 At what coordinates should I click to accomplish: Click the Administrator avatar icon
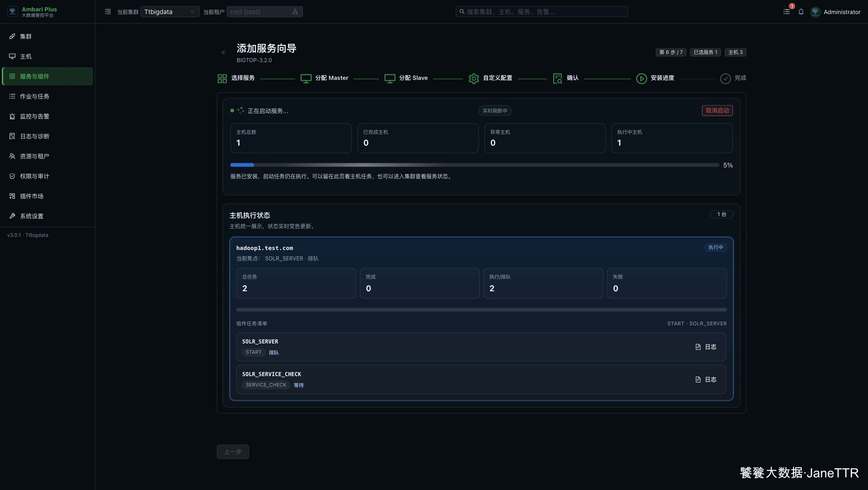pyautogui.click(x=815, y=12)
